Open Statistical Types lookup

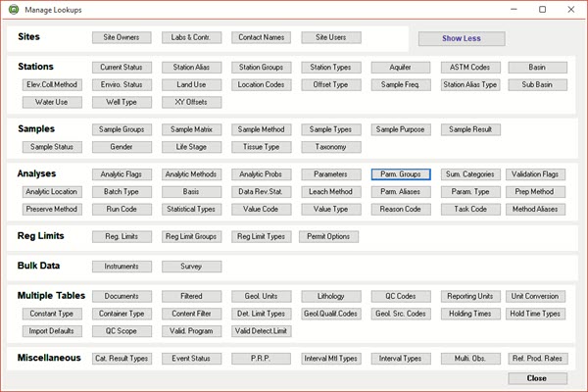click(192, 210)
